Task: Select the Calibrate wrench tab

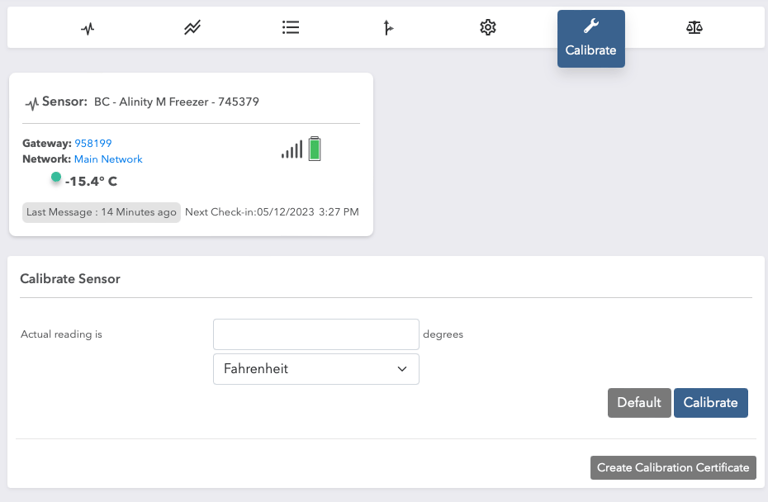Action: click(591, 39)
